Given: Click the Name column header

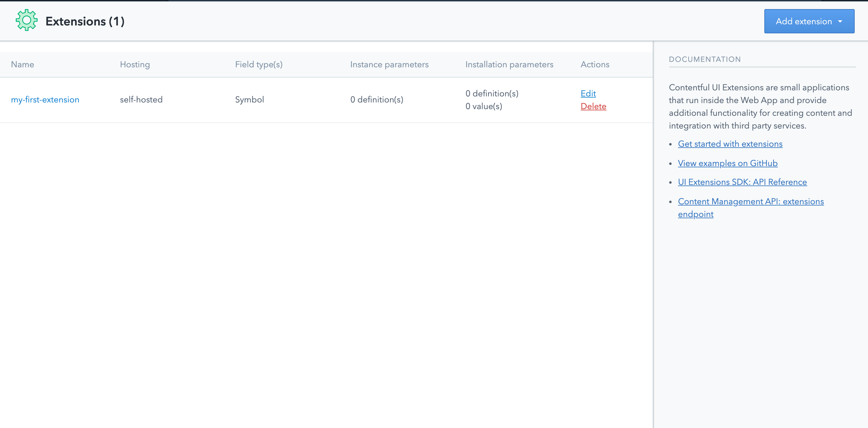Looking at the screenshot, I should (22, 64).
